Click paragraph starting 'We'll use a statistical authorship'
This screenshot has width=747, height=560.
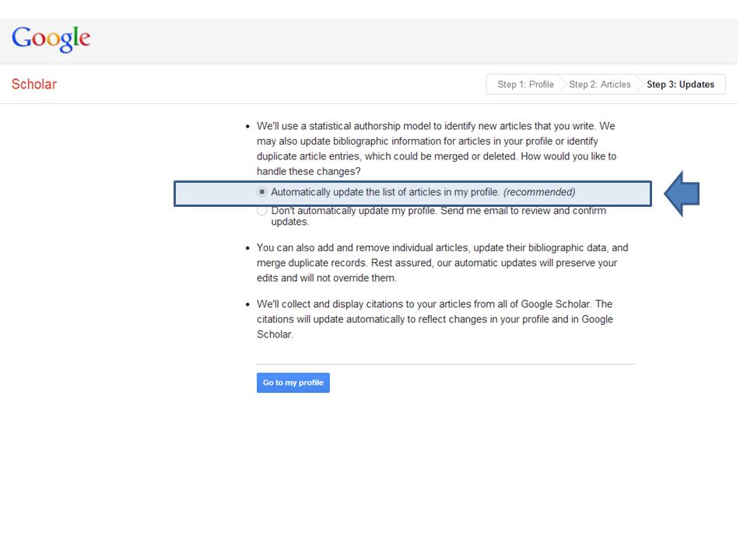[437, 149]
